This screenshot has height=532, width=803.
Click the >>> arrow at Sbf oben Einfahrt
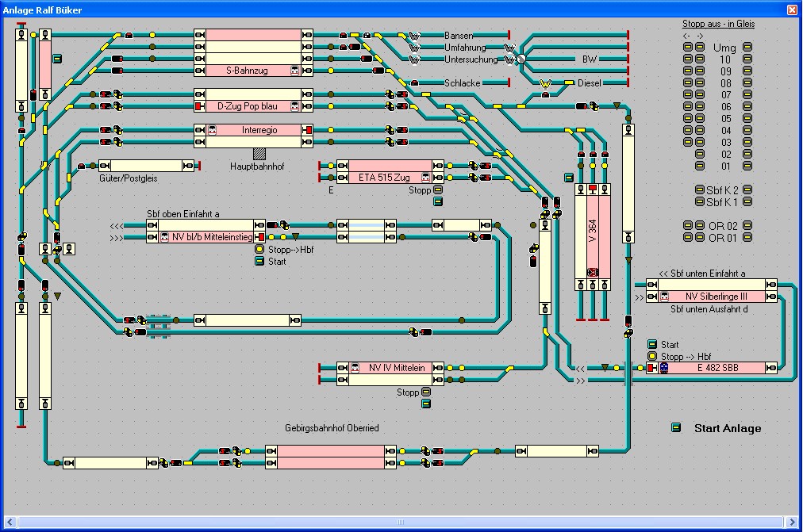click(117, 237)
